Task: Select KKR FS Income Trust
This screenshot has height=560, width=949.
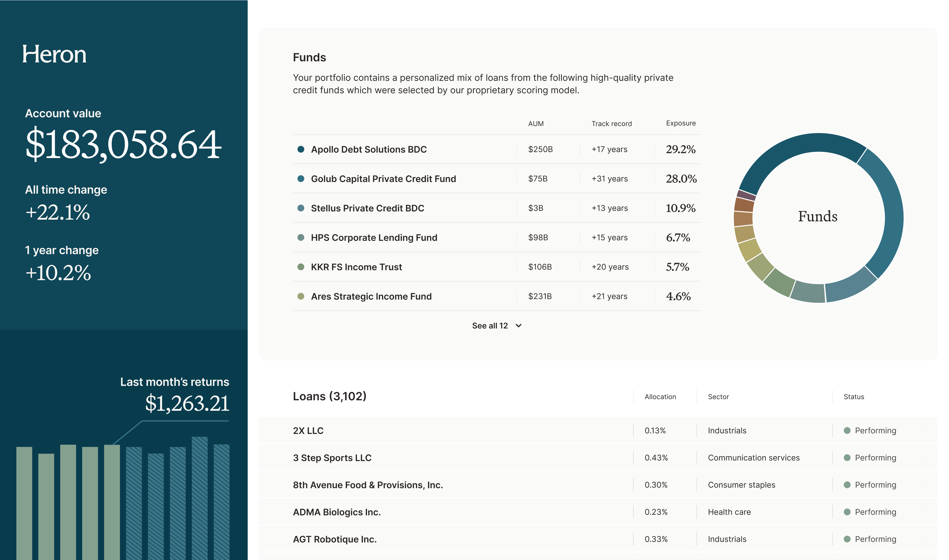Action: click(356, 267)
